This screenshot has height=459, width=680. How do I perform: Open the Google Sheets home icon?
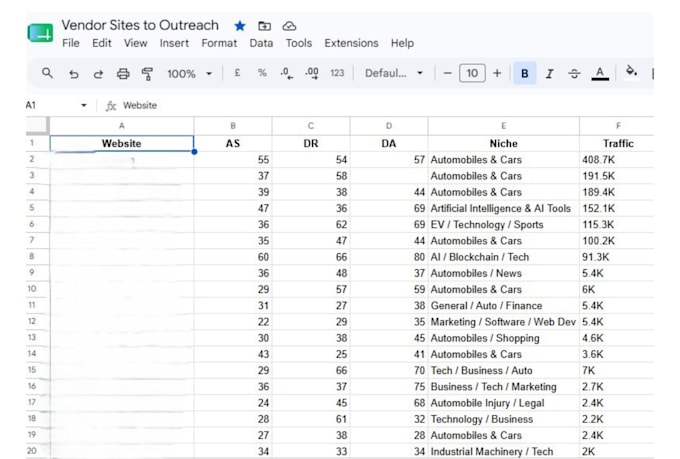(x=40, y=33)
